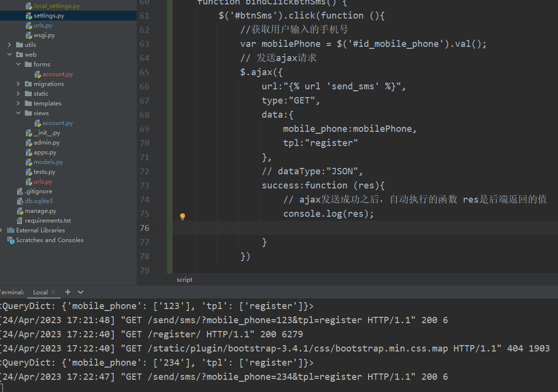Click the migrations folder icon
558x392 pixels.
pyautogui.click(x=28, y=84)
